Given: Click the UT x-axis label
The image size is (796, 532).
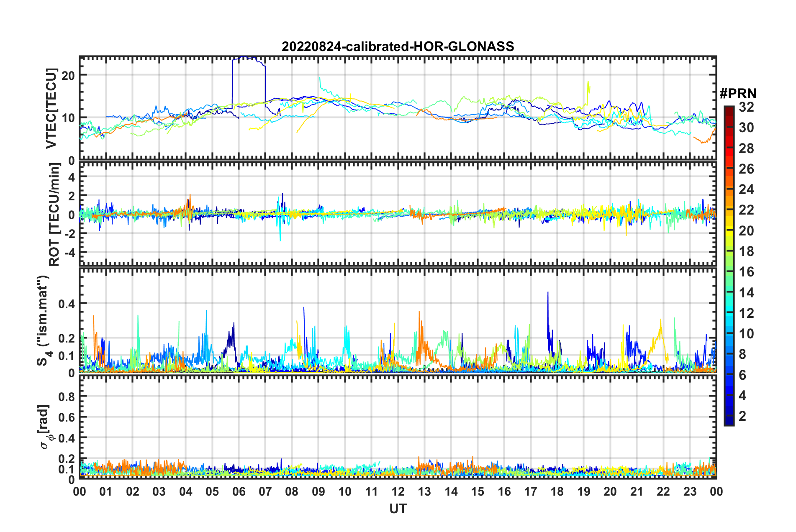Looking at the screenshot, I should pyautogui.click(x=398, y=509).
